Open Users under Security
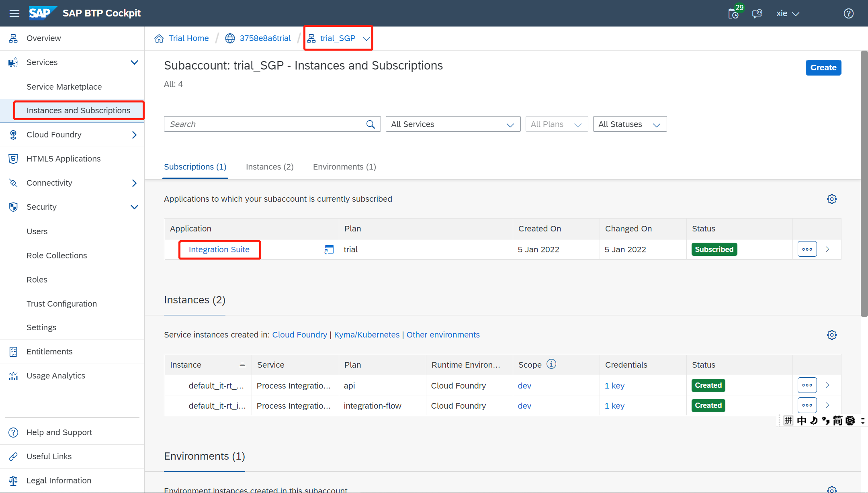868x493 pixels. click(37, 231)
